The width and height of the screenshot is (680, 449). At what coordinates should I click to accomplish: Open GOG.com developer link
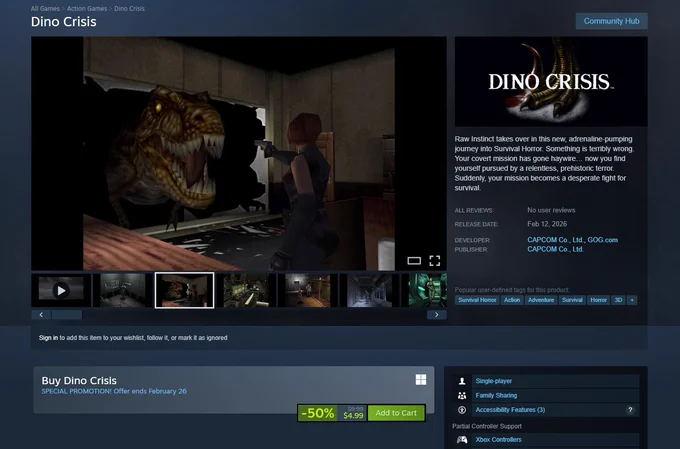click(x=602, y=240)
